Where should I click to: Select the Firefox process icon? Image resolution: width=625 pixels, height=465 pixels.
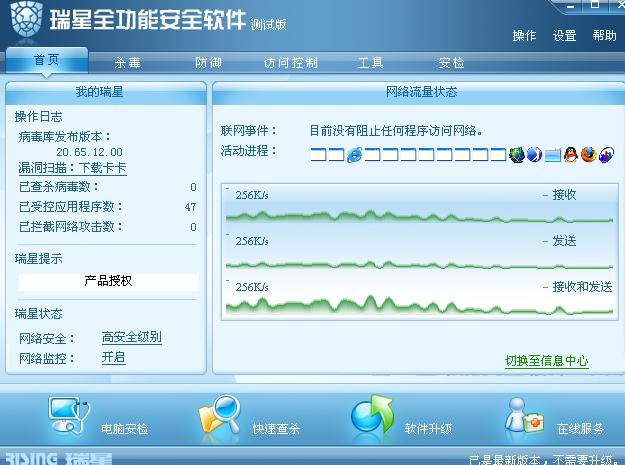tap(589, 155)
